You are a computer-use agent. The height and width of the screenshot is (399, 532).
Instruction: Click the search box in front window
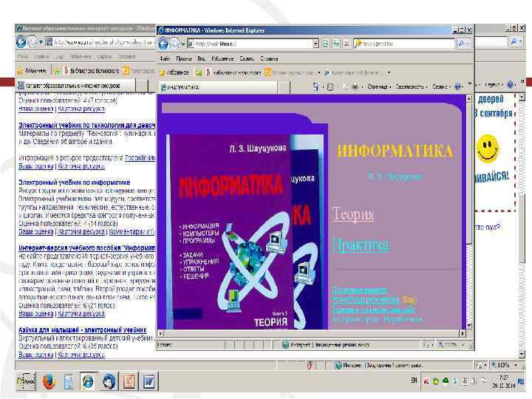403,44
